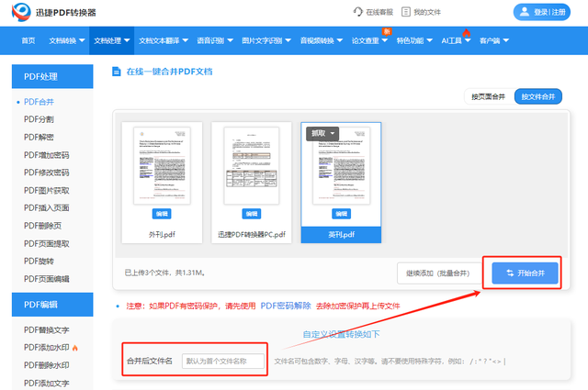Open PDF替换文字 in sidebar

47,330
